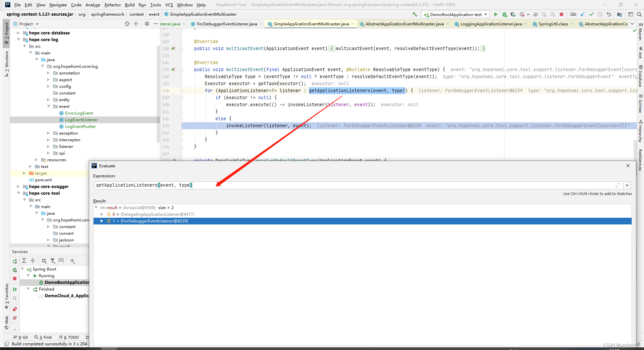Image resolution: width=644 pixels, height=350 pixels.
Task: Open Maven side tool window
Action: click(x=640, y=32)
